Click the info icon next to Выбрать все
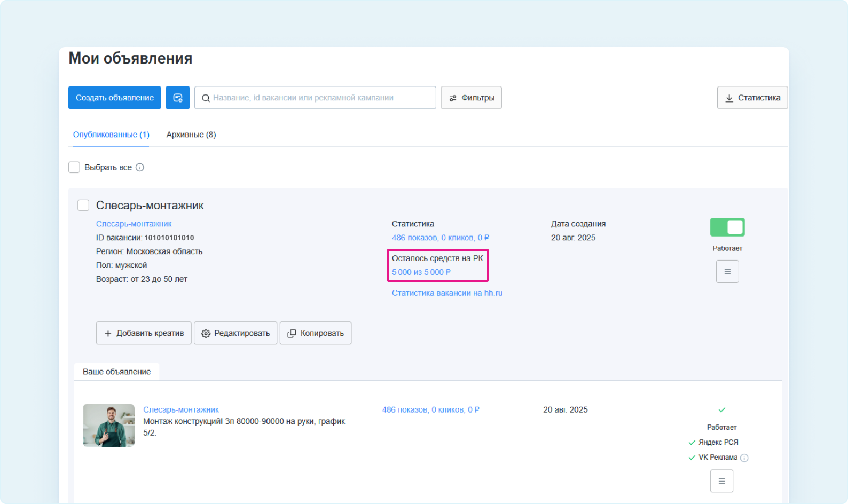Screen dimensions: 848x504 click(140, 168)
